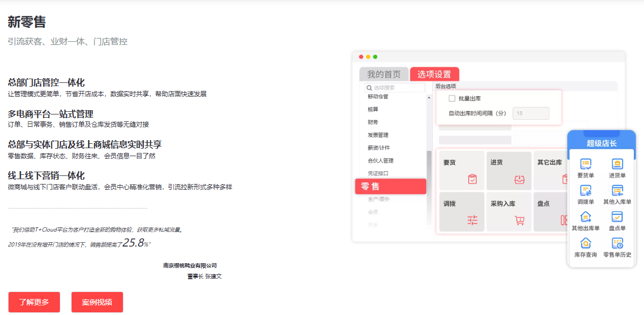The image size is (644, 315).
Task: Click the 选项搜索 search field
Action: (395, 88)
